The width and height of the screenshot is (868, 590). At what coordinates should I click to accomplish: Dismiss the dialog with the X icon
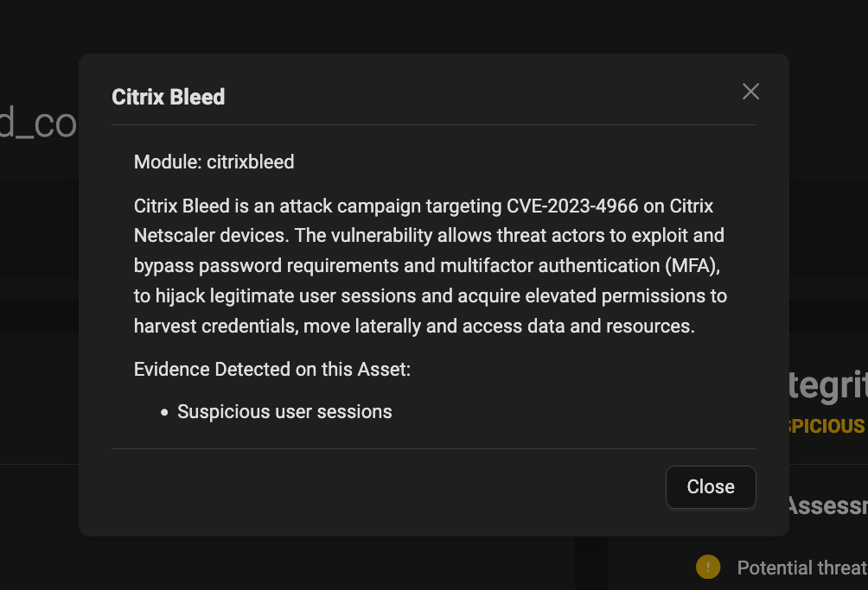pyautogui.click(x=750, y=92)
